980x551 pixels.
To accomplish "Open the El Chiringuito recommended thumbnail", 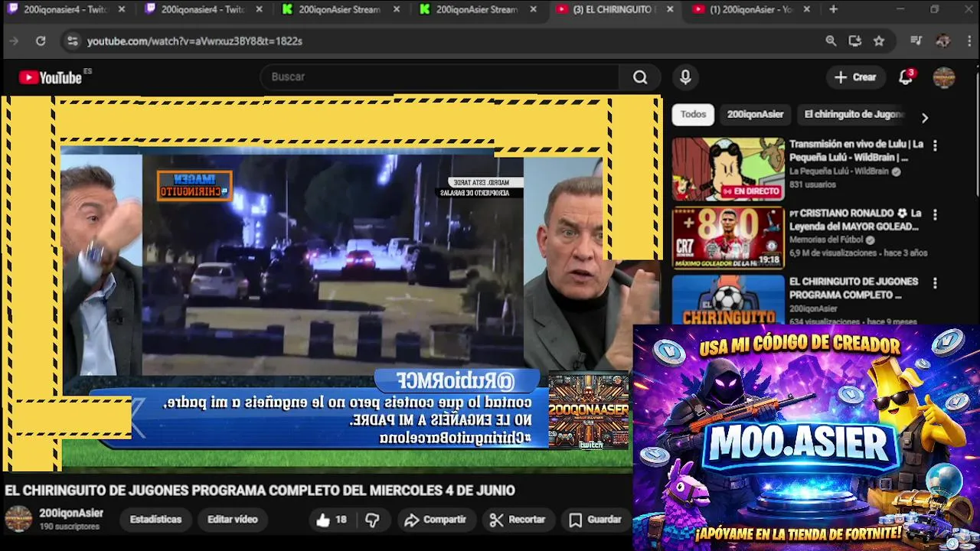I will pos(728,299).
